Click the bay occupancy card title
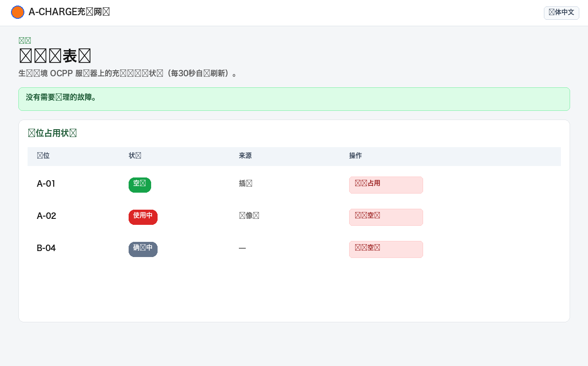This screenshot has height=366, width=588. tap(52, 133)
